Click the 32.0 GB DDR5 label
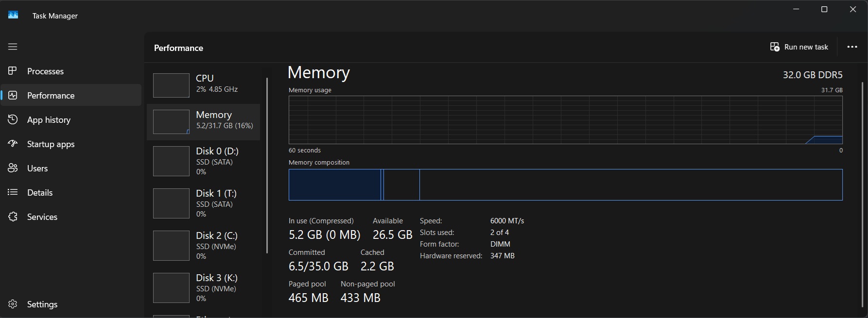The width and height of the screenshot is (868, 318). 813,75
